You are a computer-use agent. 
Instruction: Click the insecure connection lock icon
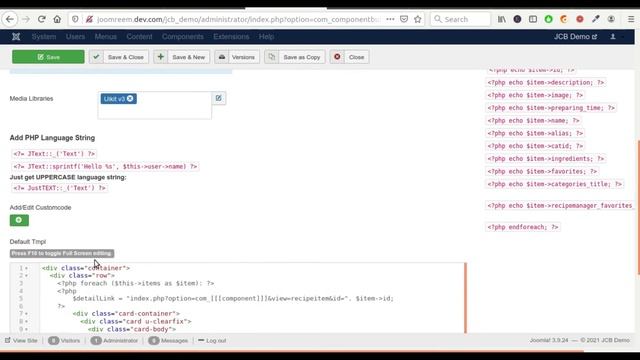click(89, 19)
